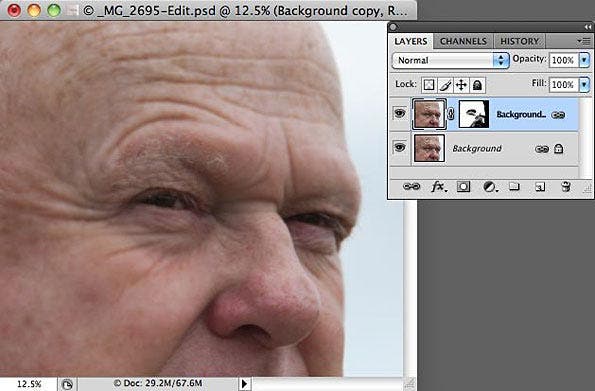Click the status bar preview icon
The image size is (595, 391).
[x=67, y=384]
